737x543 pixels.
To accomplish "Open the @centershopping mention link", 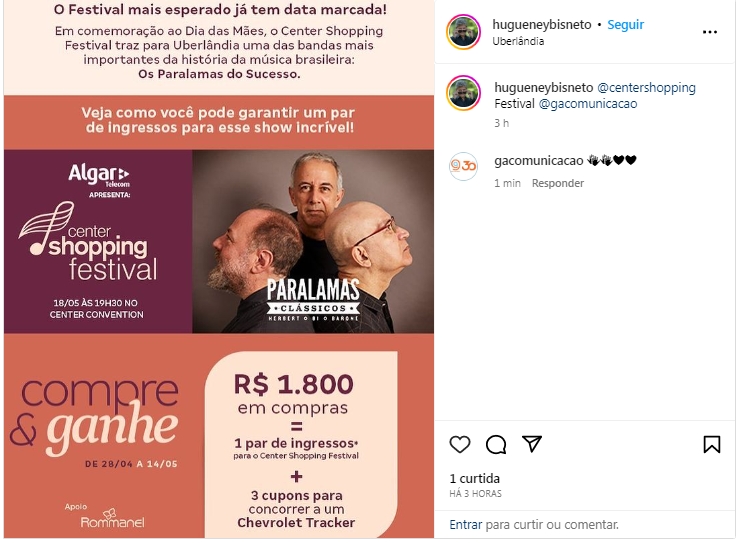I will (646, 87).
